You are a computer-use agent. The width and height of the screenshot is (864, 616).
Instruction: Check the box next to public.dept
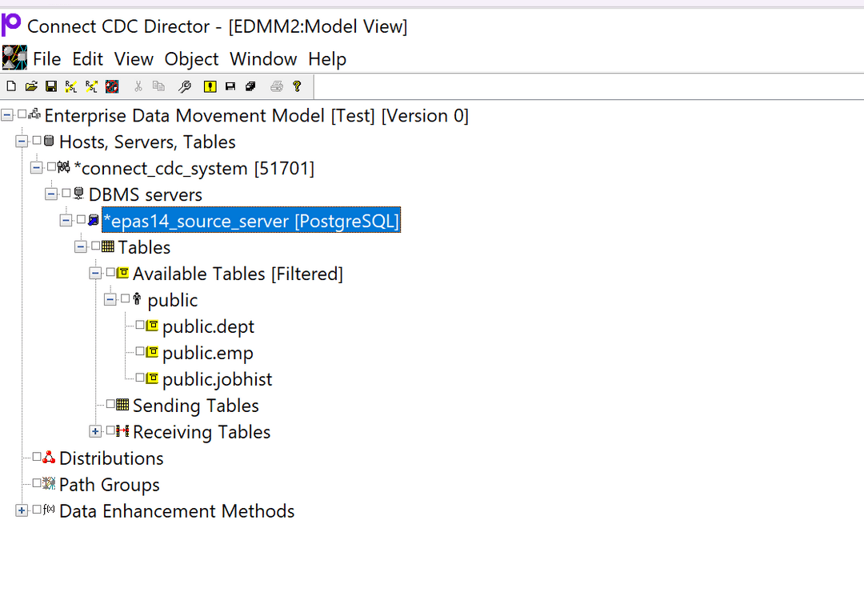click(x=140, y=325)
